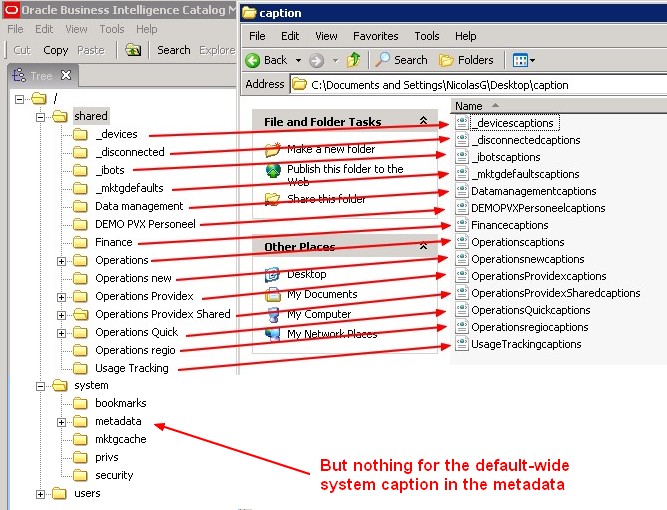Click the My Documents icon

pos(272,294)
